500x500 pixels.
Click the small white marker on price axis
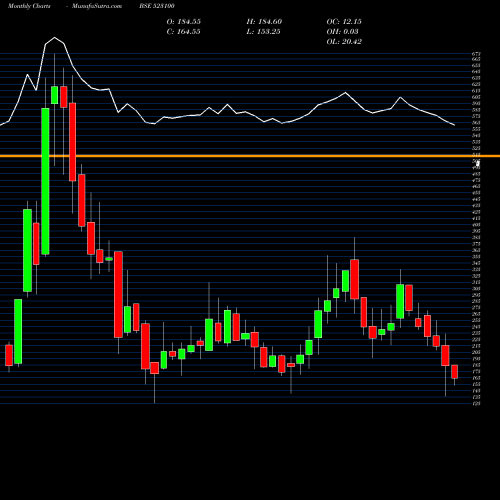coord(478,163)
